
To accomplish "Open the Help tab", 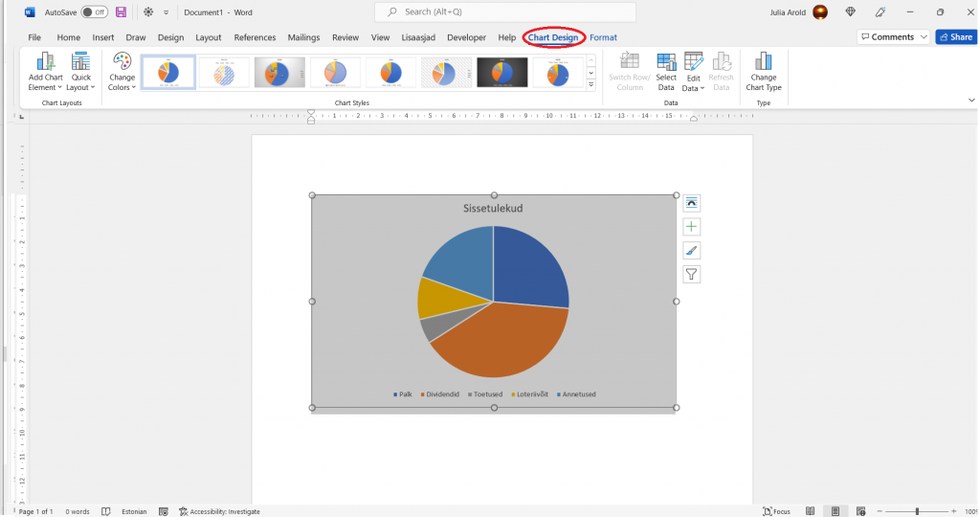I will coord(507,37).
